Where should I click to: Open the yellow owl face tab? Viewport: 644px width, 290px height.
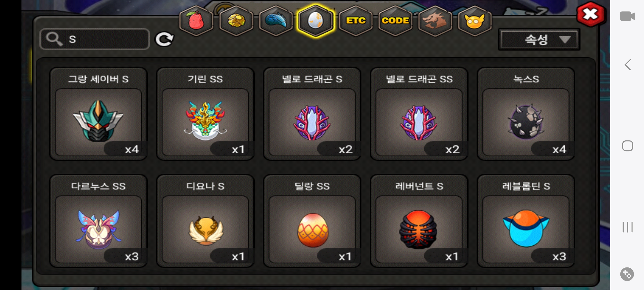(x=475, y=21)
